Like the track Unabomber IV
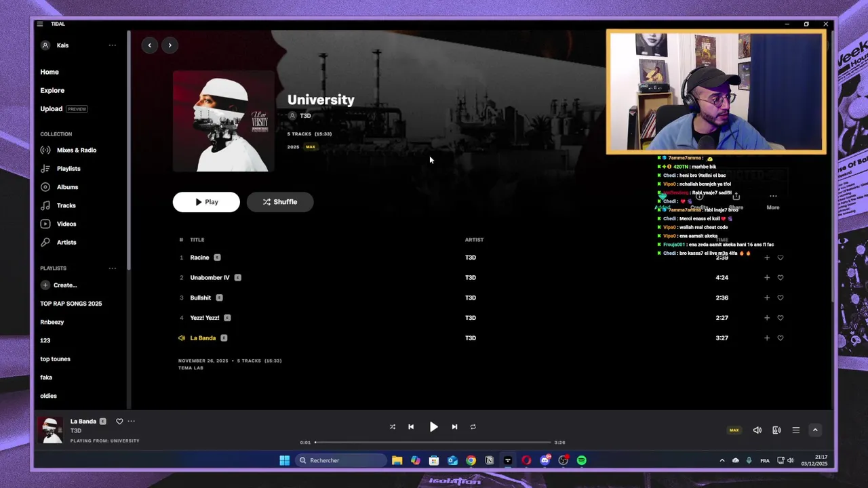Image resolution: width=868 pixels, height=488 pixels. [x=781, y=277]
